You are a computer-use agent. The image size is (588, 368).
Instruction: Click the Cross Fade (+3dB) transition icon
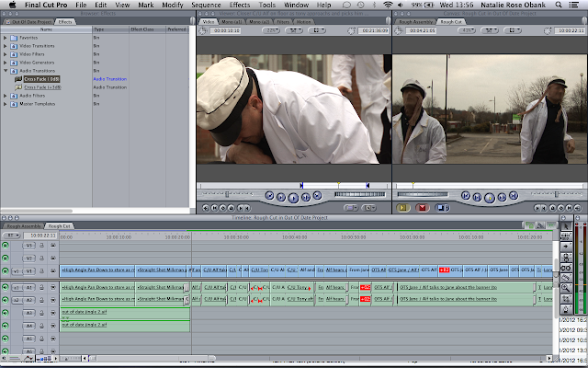(x=18, y=87)
